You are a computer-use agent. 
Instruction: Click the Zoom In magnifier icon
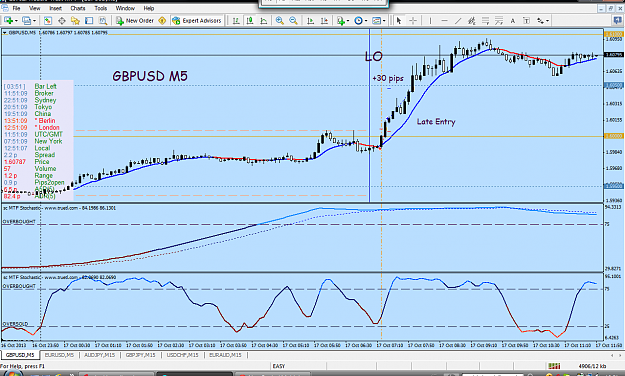point(279,20)
